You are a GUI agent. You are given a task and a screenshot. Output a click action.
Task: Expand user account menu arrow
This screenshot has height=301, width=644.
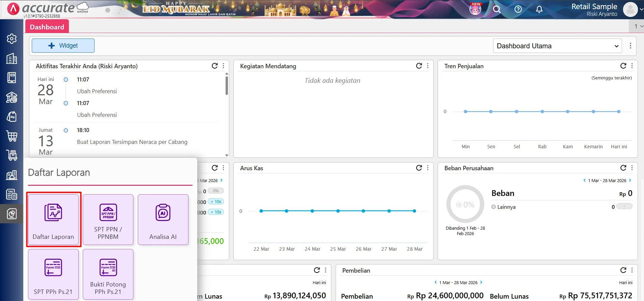tap(641, 10)
